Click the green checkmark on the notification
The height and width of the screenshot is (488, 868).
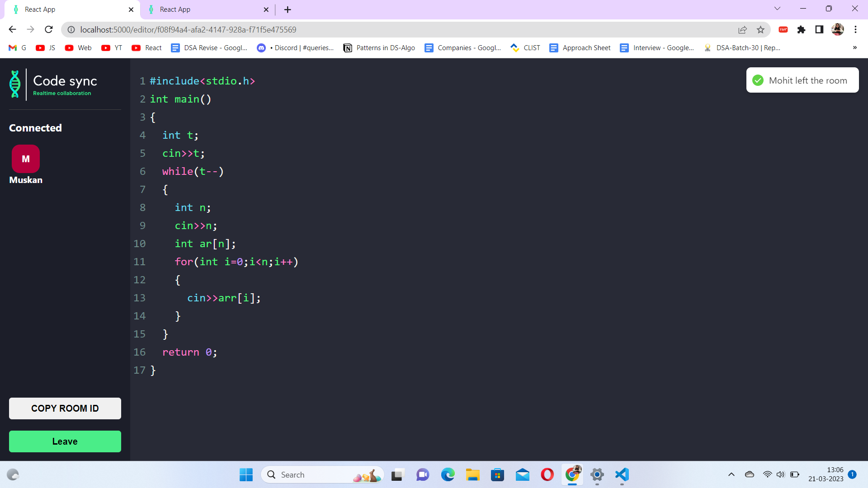(x=757, y=80)
